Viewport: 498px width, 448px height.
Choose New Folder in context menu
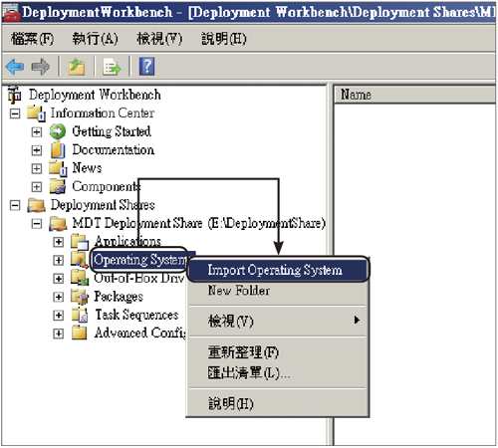pos(239,291)
